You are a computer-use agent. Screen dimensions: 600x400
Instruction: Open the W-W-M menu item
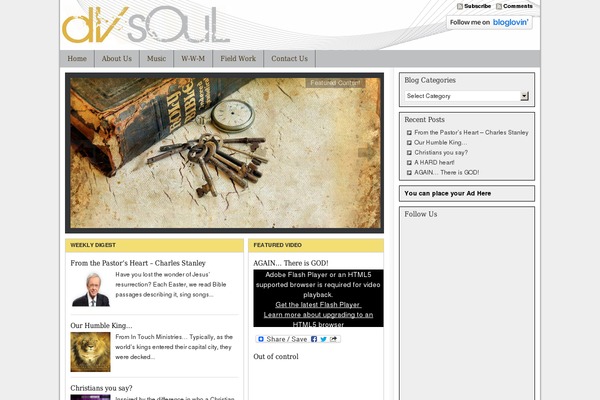(193, 59)
